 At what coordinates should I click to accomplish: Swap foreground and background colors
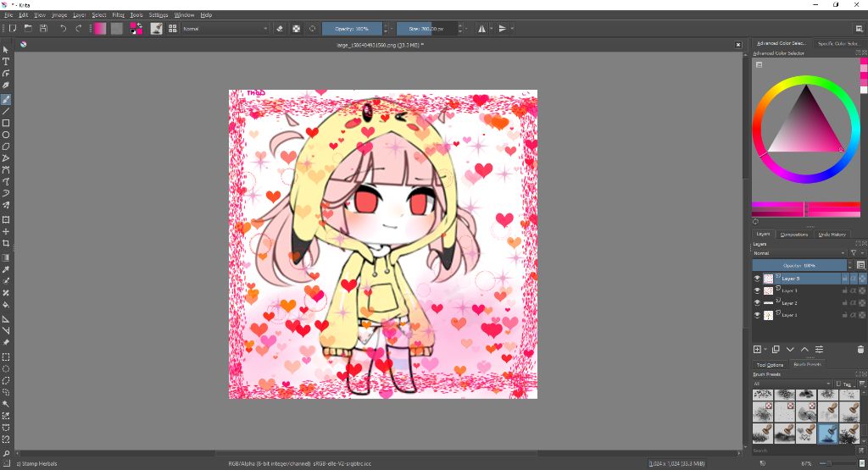[140, 25]
